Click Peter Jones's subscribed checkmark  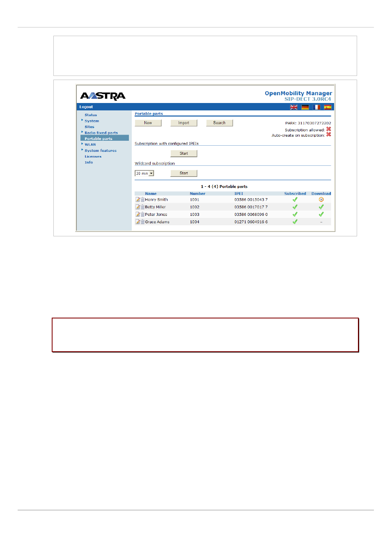click(295, 214)
